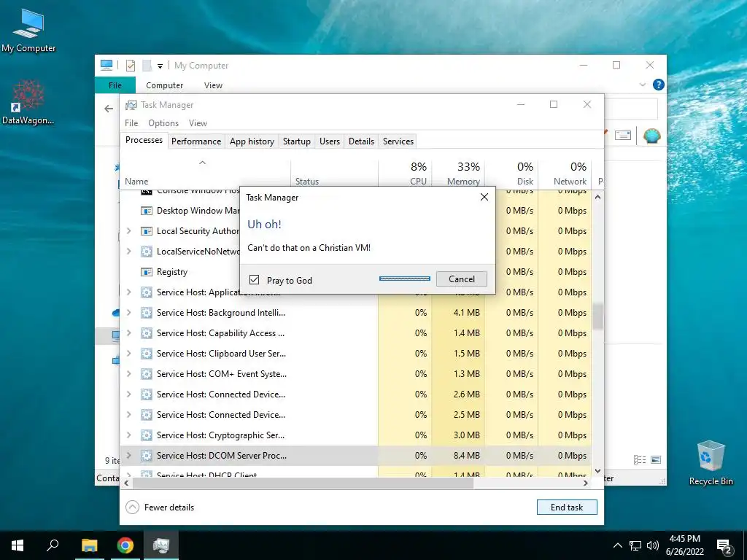This screenshot has height=560, width=747.
Task: Go back in My Computer window
Action: pos(109,109)
